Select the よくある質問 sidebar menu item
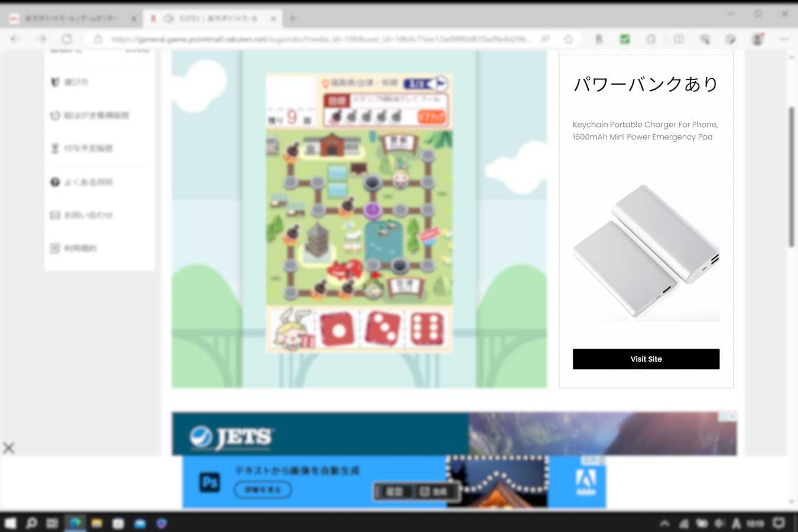This screenshot has width=798, height=532. tap(88, 182)
